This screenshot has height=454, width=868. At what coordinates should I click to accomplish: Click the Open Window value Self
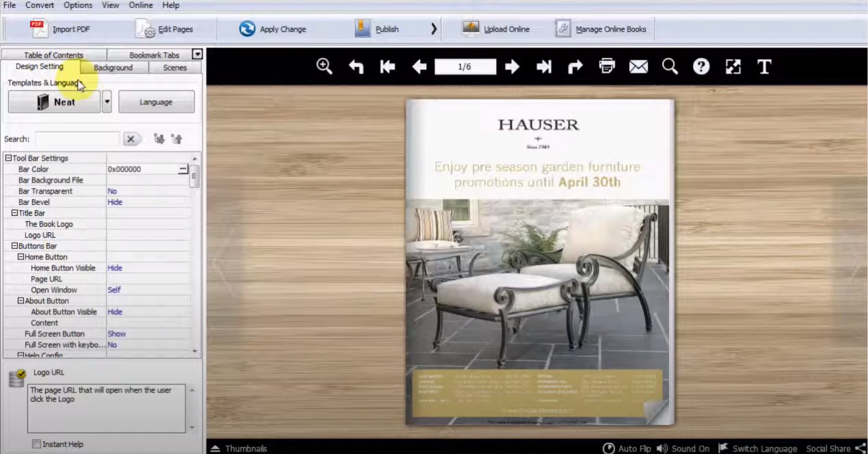tap(114, 290)
